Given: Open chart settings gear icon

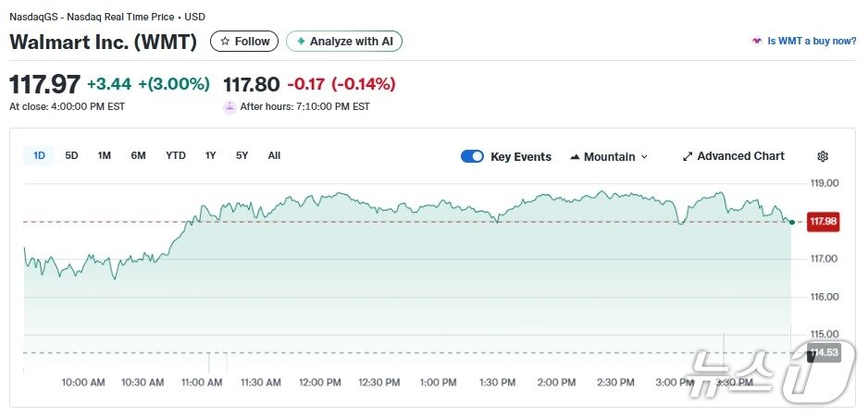Looking at the screenshot, I should pyautogui.click(x=823, y=157).
